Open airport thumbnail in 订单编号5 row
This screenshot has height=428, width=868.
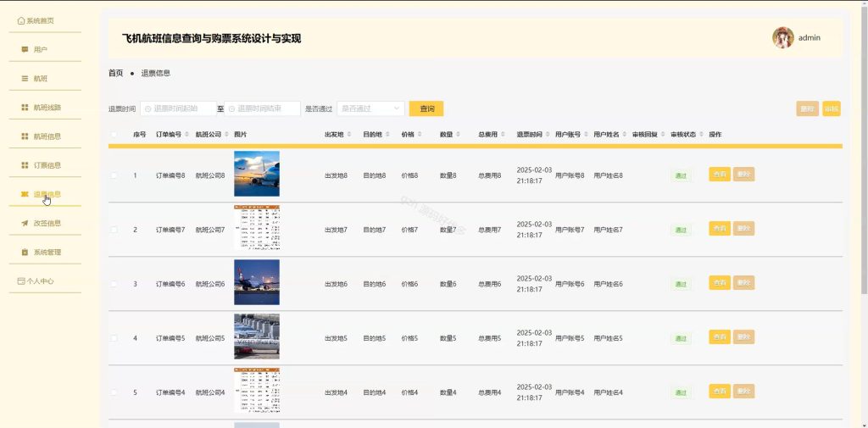[257, 336]
